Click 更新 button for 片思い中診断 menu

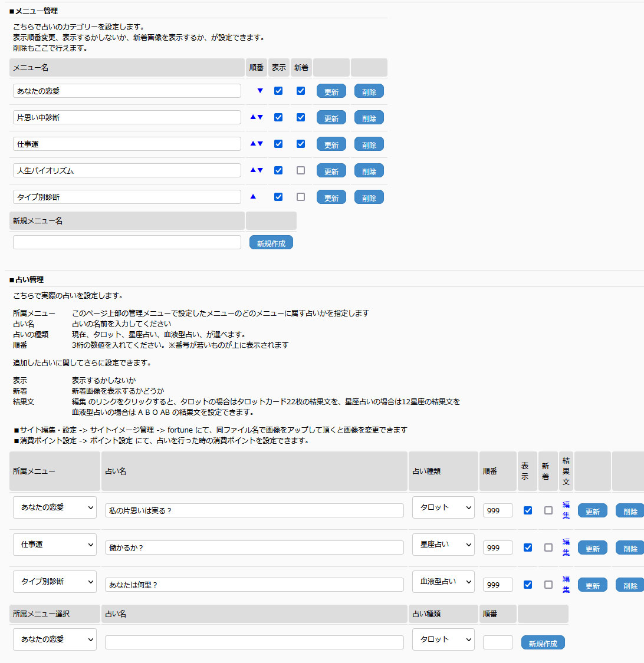pos(331,118)
